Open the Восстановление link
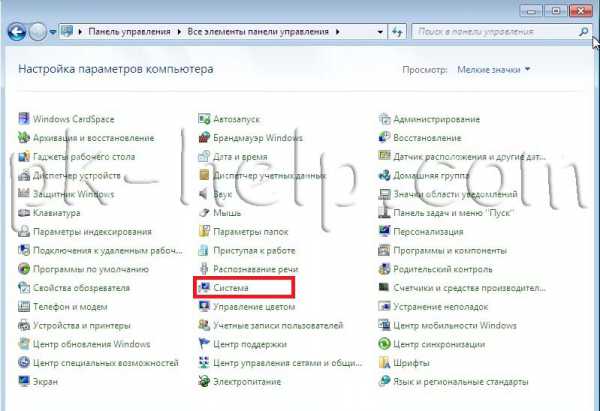The width and height of the screenshot is (600, 411). pyautogui.click(x=427, y=138)
